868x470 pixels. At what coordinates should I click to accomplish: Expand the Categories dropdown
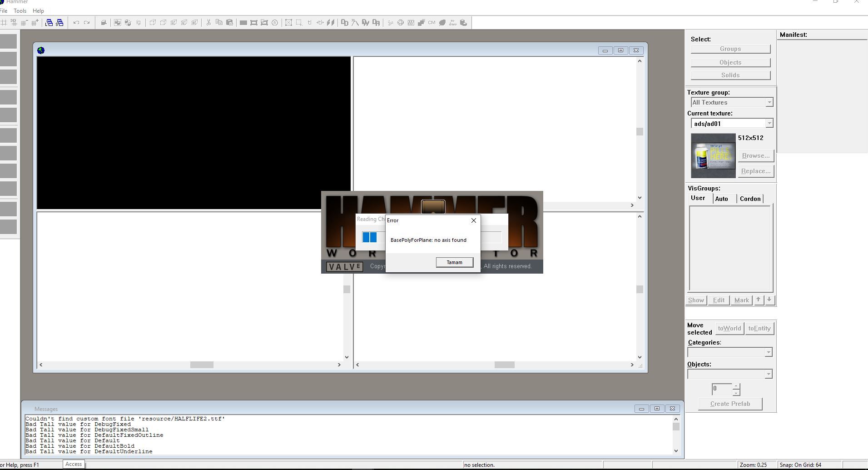(x=769, y=352)
